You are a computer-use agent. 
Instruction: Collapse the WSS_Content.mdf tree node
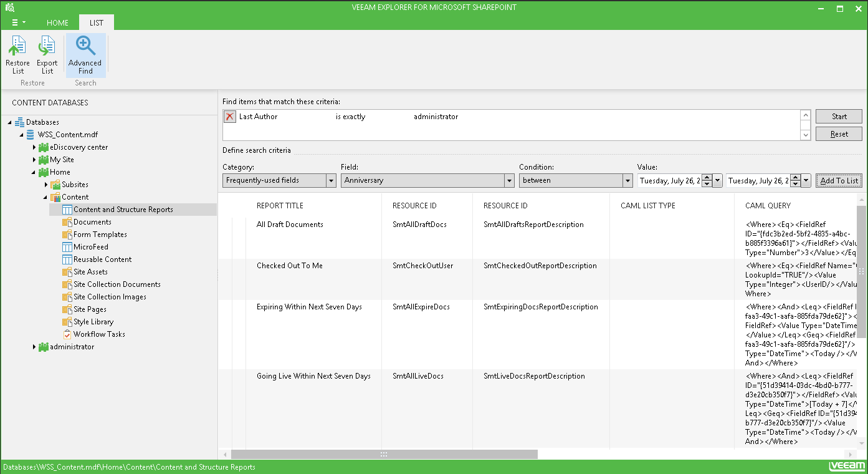coord(22,135)
